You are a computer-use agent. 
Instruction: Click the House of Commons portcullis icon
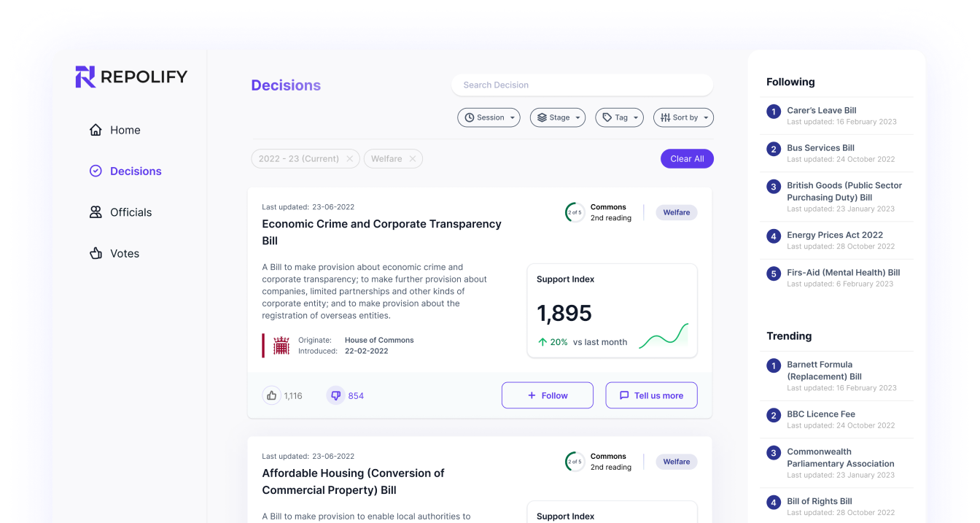pyautogui.click(x=281, y=346)
